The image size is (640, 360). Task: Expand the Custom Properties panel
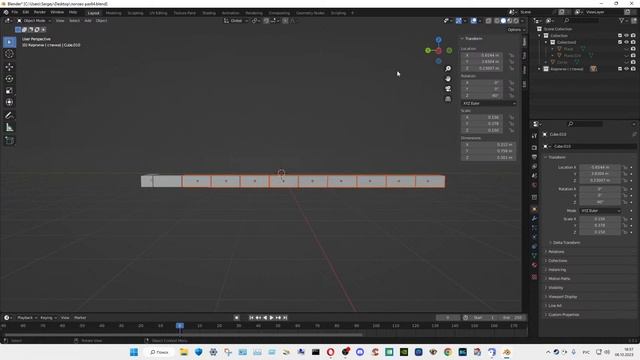[x=563, y=315]
